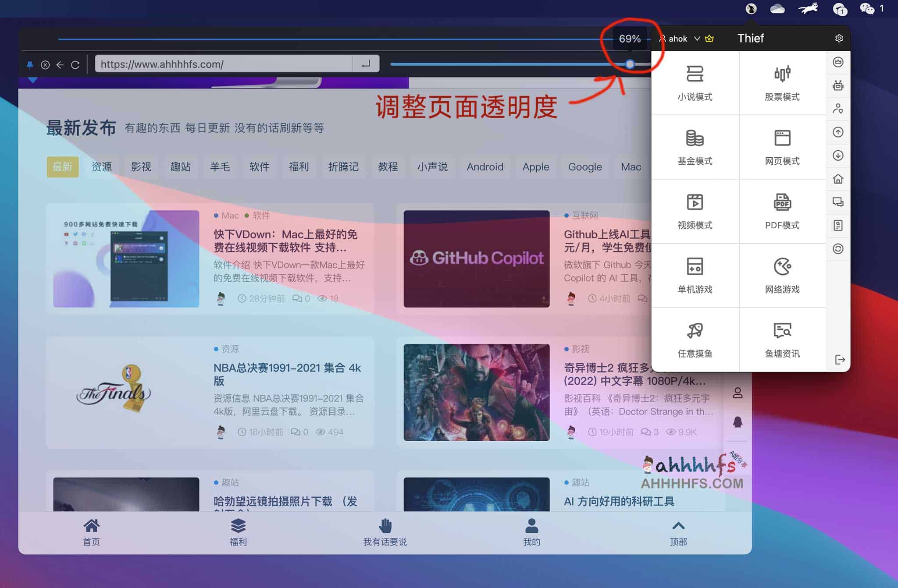Click the WeChat icon in menu bar
This screenshot has width=898, height=588.
867,8
